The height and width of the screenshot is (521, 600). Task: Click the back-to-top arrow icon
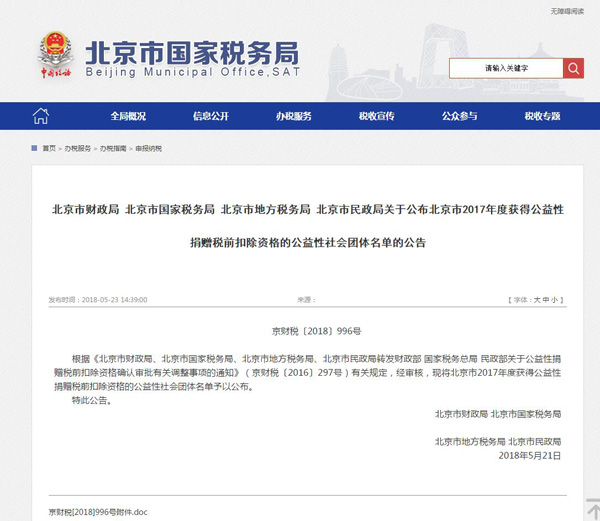click(x=593, y=510)
